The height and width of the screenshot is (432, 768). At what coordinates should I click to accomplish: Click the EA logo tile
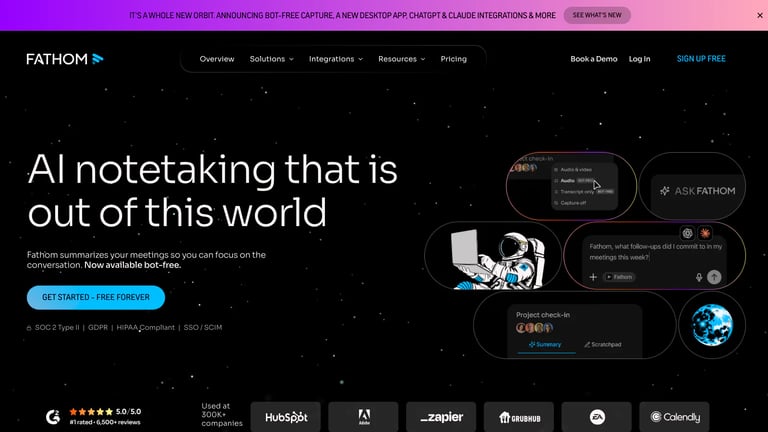point(597,417)
